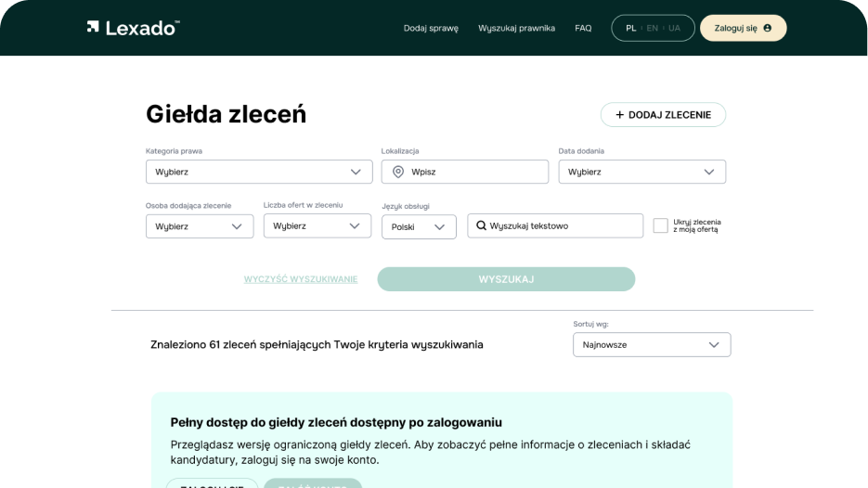
Task: Click Wyczyść wyszukiwanie link
Action: tap(301, 279)
